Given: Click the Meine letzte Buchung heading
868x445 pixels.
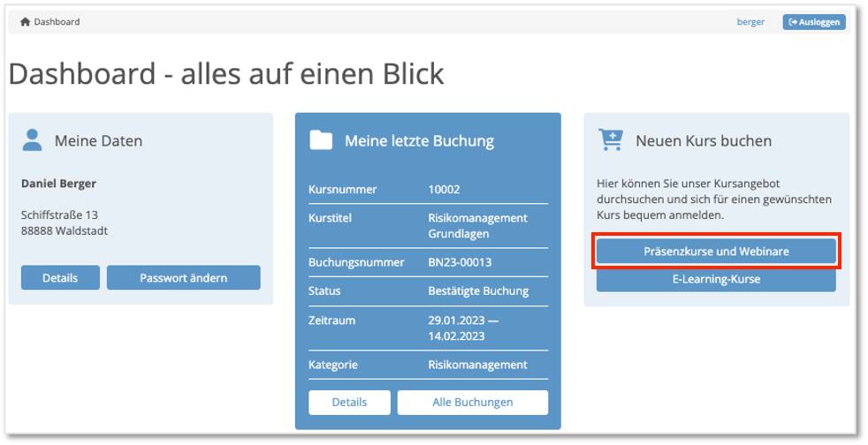Looking at the screenshot, I should click(419, 141).
